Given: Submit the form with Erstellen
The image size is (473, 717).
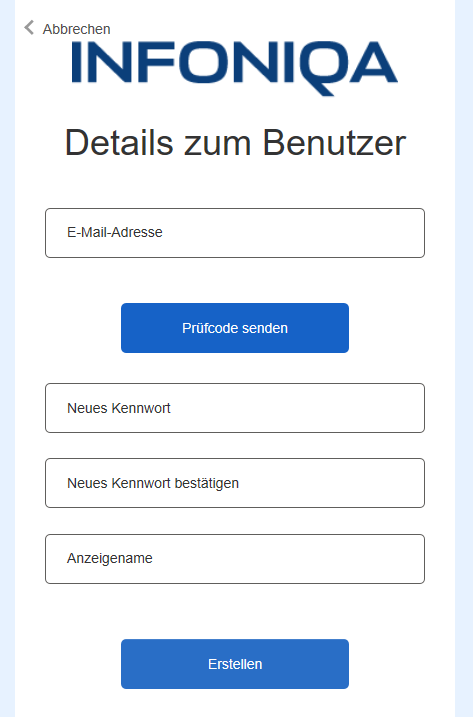Looking at the screenshot, I should tap(235, 663).
